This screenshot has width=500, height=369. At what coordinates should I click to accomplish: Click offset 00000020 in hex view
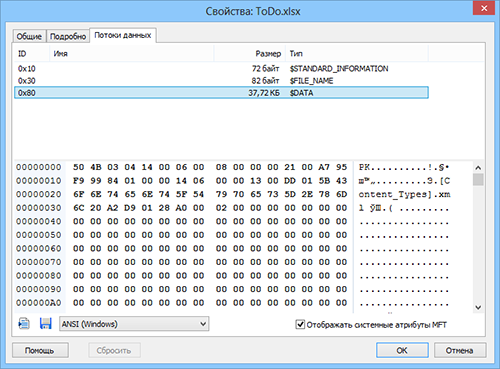(x=39, y=194)
